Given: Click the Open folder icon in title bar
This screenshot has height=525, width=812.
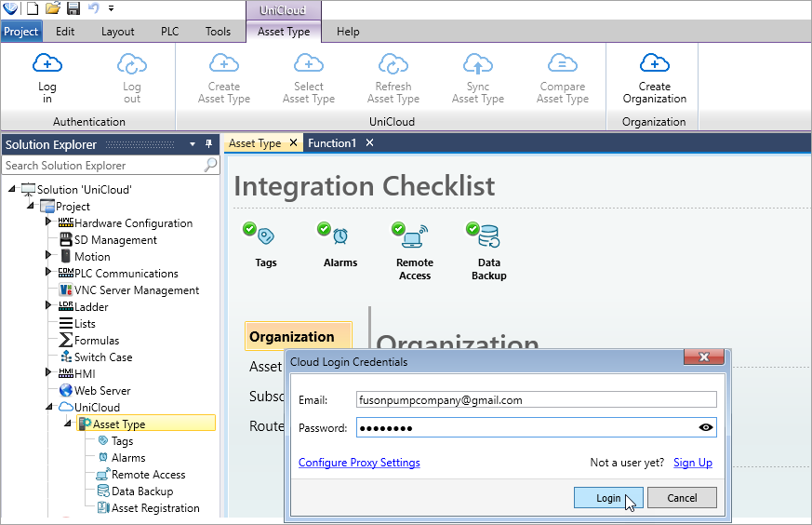Looking at the screenshot, I should point(53,8).
